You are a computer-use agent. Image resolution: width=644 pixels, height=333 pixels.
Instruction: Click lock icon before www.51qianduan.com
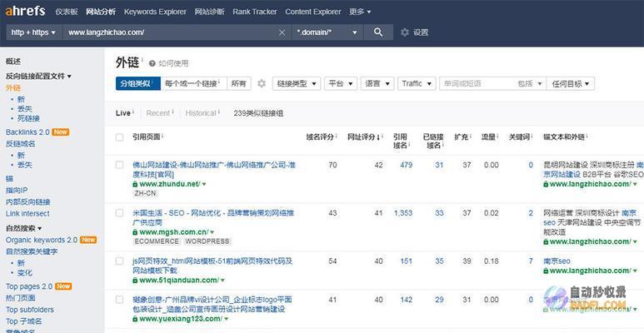[x=135, y=281]
